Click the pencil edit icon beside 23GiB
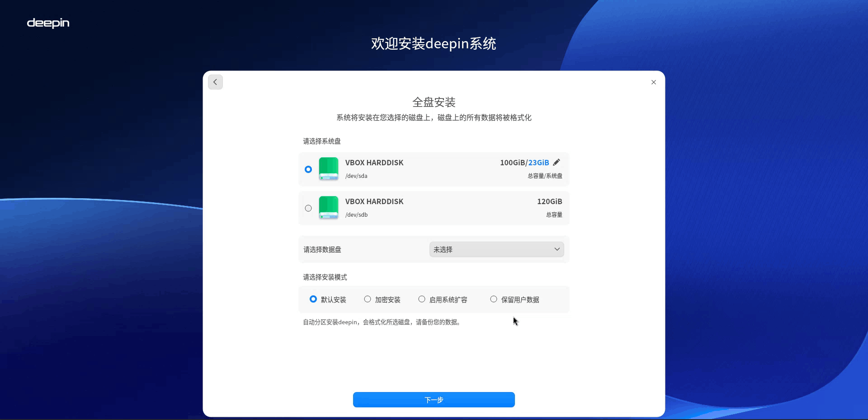This screenshot has width=868, height=420. pyautogui.click(x=557, y=162)
